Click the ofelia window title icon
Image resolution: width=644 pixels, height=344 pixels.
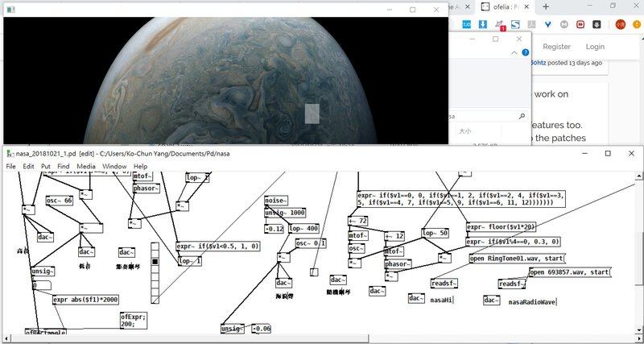[10, 10]
